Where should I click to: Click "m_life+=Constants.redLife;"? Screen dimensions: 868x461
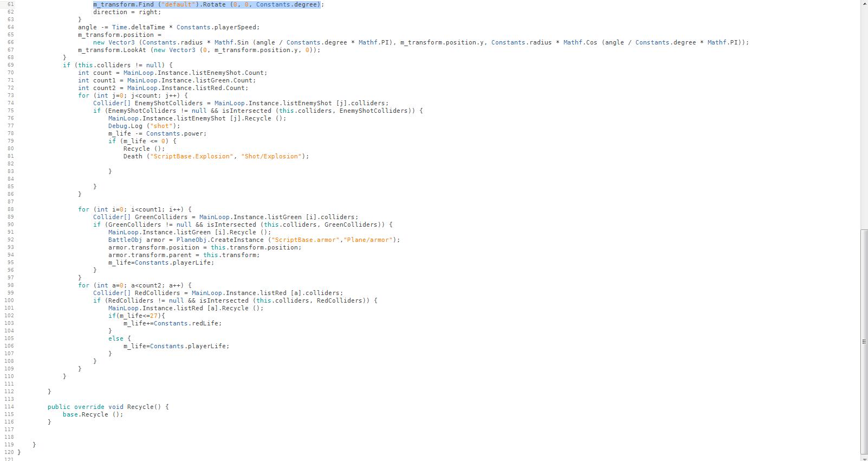click(x=172, y=323)
